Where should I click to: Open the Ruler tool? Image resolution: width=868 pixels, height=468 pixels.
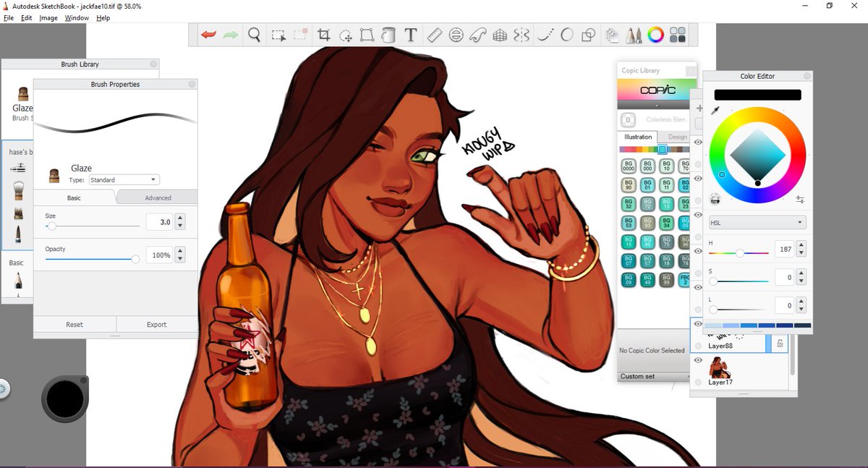434,34
